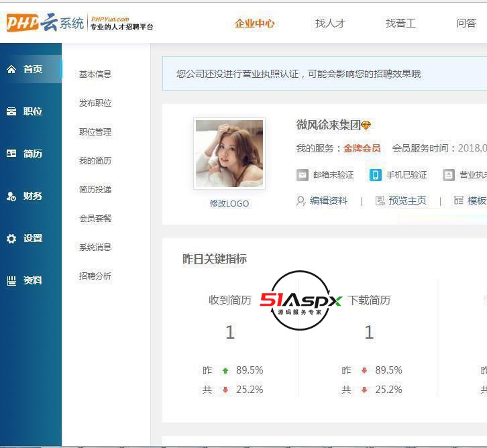Open 会员套餐 submenu link
487x448 pixels.
(x=95, y=219)
